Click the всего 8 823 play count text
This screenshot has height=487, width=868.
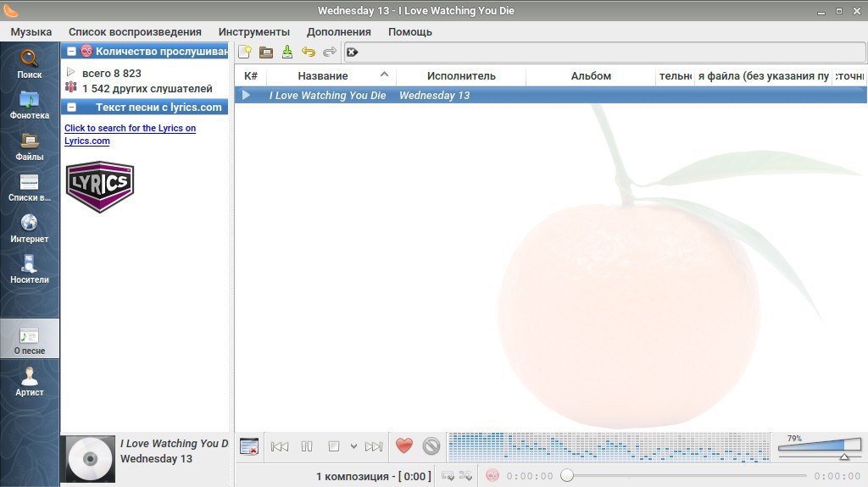pos(112,73)
